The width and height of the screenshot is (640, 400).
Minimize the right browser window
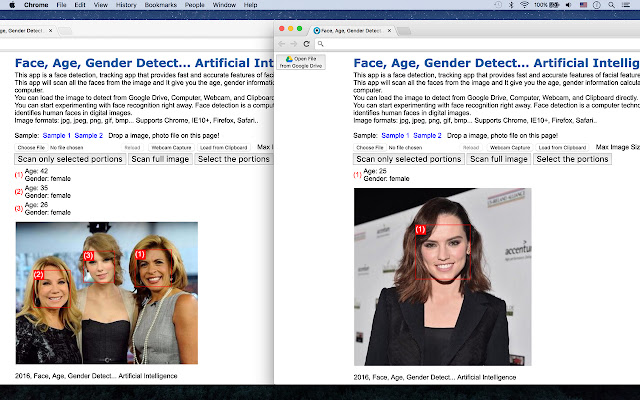pyautogui.click(x=291, y=29)
